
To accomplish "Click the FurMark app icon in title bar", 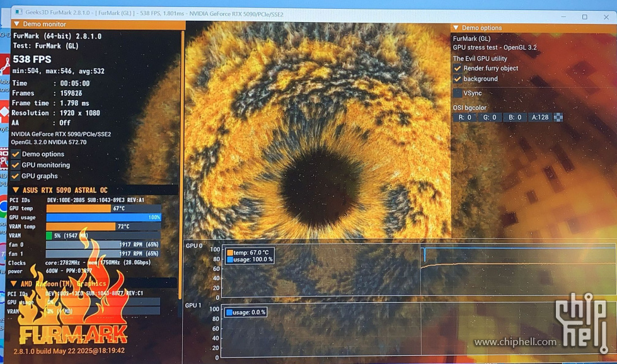I will point(18,13).
